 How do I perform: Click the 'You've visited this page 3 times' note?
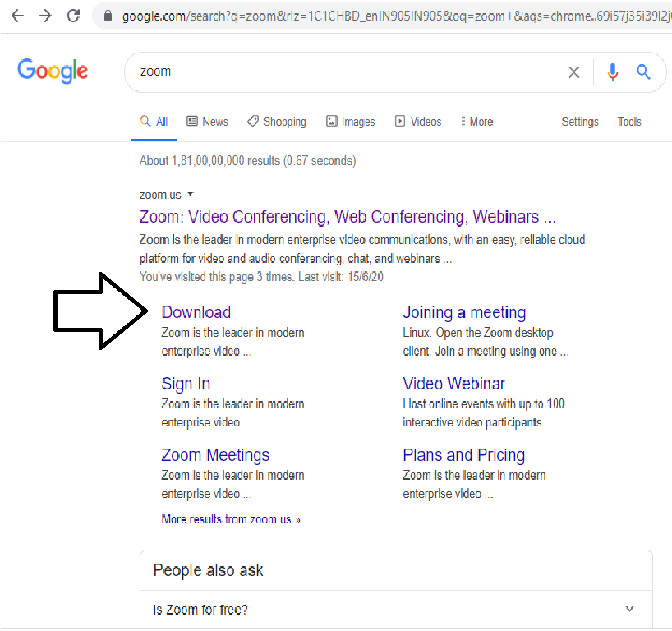[x=261, y=277]
